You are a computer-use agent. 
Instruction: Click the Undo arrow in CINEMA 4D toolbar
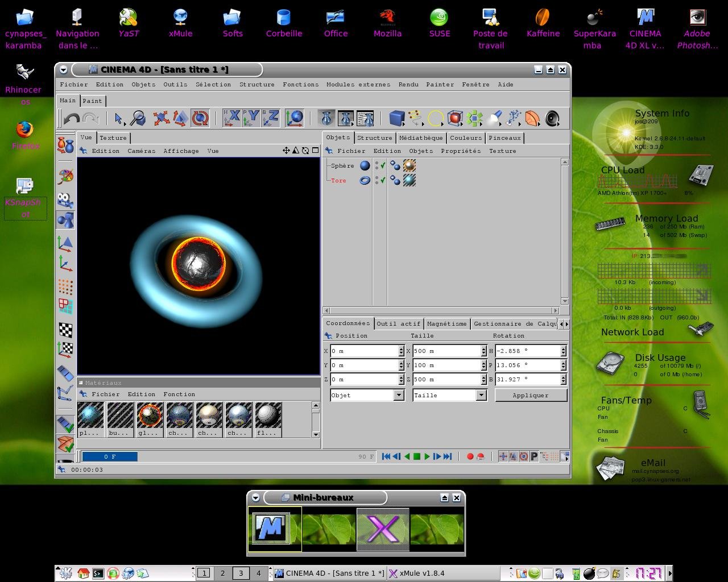(x=72, y=118)
